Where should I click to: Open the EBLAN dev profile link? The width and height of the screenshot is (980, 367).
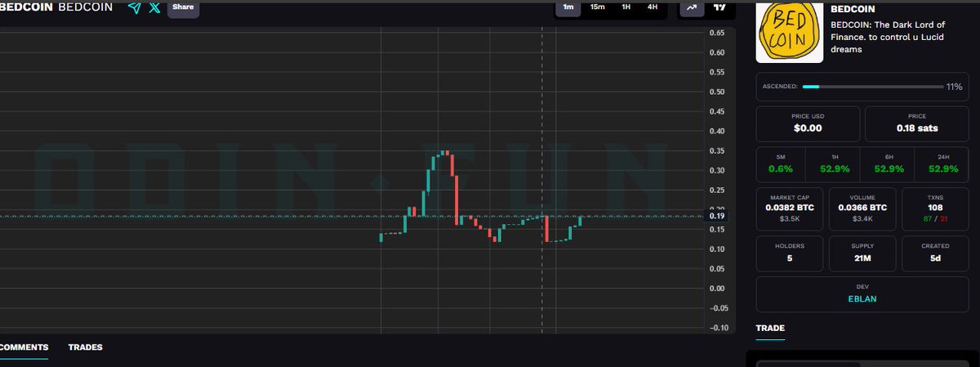click(x=862, y=299)
